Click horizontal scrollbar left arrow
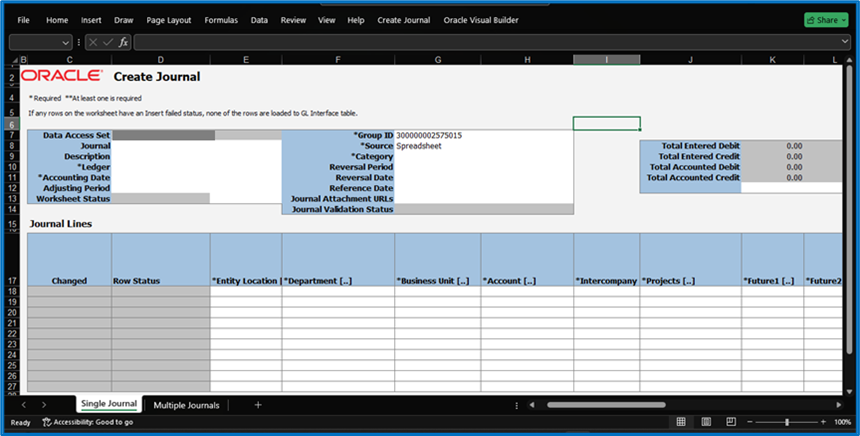860x436 pixels. pyautogui.click(x=531, y=405)
